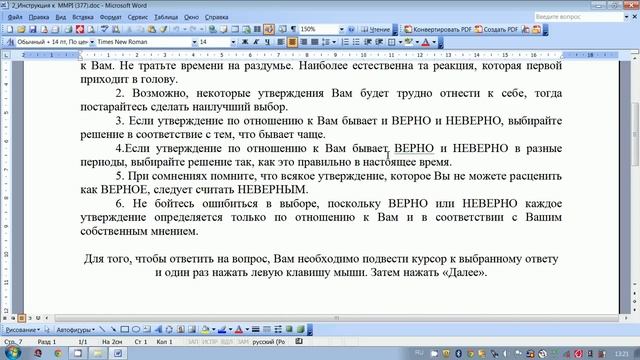Open the Windows Start menu
640x360 pixels.
12,353
